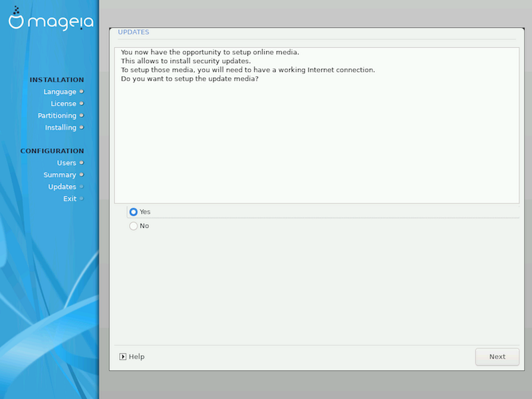Click the bullet icon beside Partitioning
Screen dimensions: 532x399
point(81,115)
